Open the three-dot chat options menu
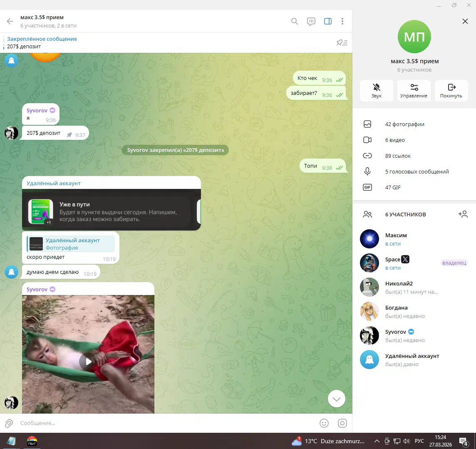 tap(342, 21)
